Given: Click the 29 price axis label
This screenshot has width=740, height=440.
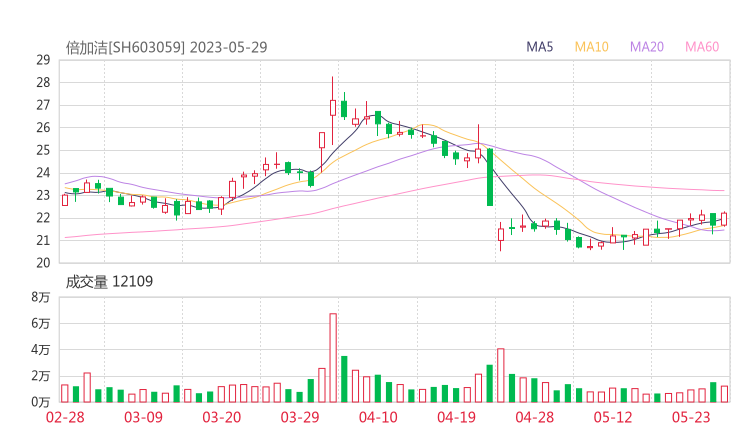Looking at the screenshot, I should pos(43,60).
